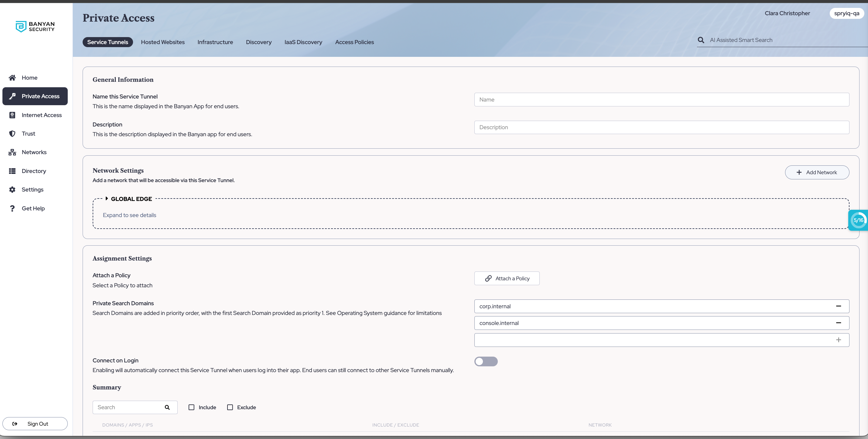
Task: Click Expand to see details link
Action: (x=129, y=215)
